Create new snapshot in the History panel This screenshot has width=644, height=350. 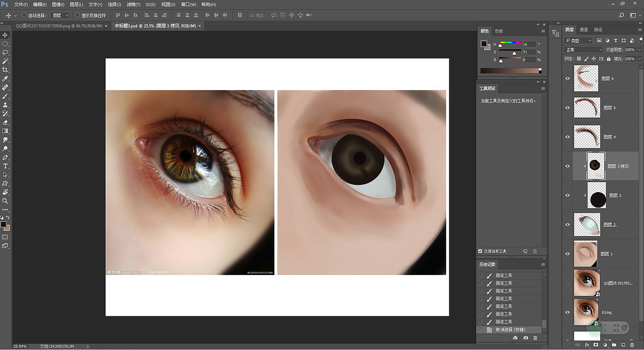click(526, 338)
